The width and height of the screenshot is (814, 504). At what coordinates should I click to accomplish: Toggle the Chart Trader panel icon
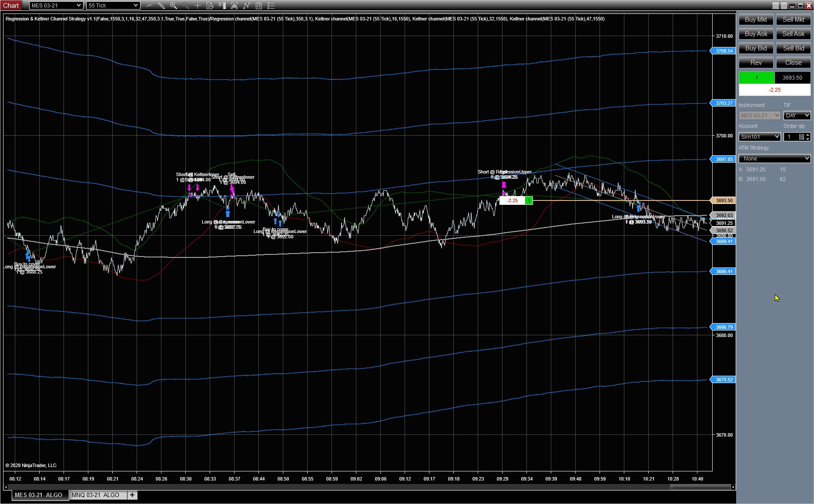222,6
